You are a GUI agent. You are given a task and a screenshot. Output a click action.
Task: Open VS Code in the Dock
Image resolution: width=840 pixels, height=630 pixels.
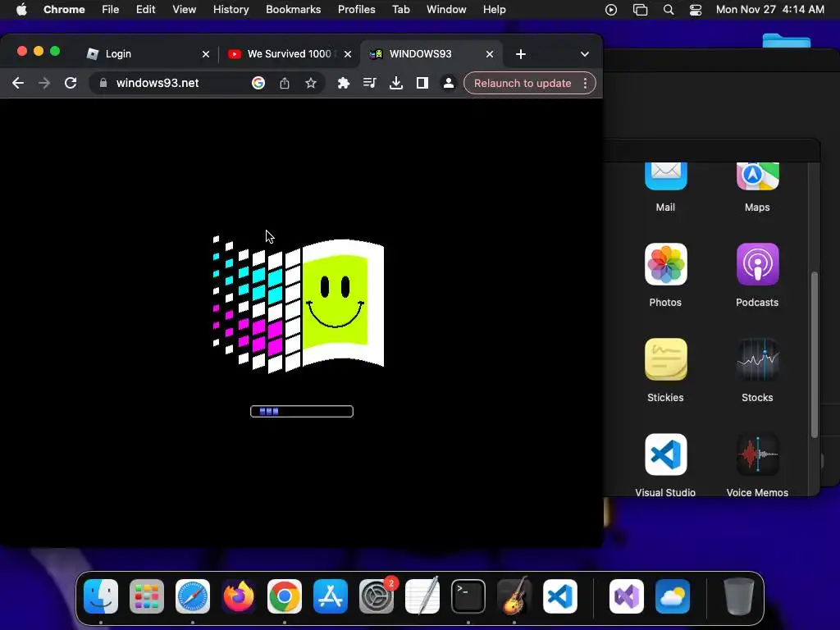tap(559, 596)
